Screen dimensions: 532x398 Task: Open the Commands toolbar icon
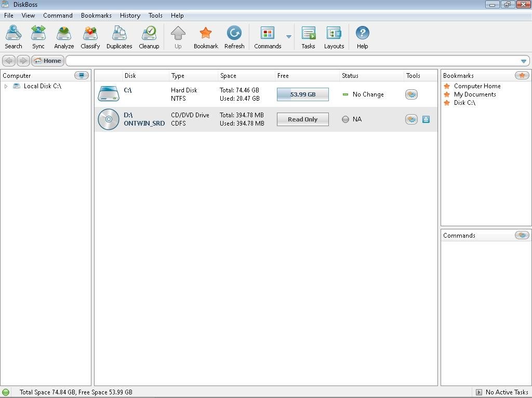(x=268, y=37)
